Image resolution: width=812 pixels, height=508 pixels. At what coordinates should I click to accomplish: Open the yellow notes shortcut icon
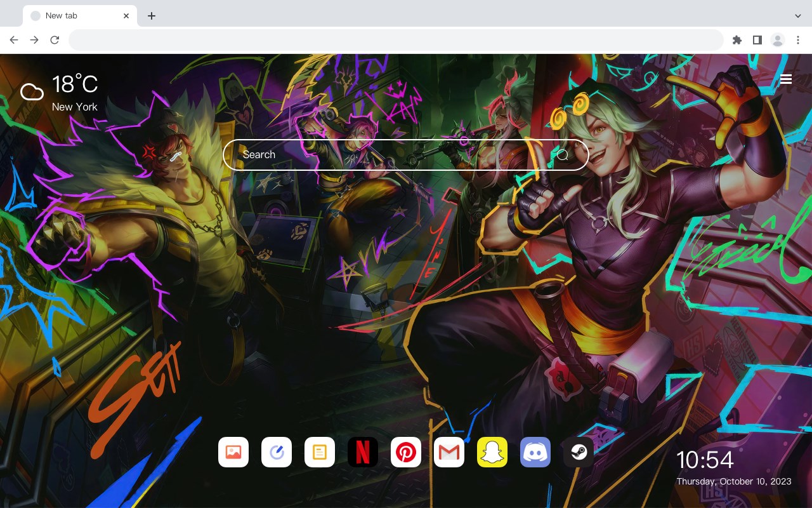point(320,452)
